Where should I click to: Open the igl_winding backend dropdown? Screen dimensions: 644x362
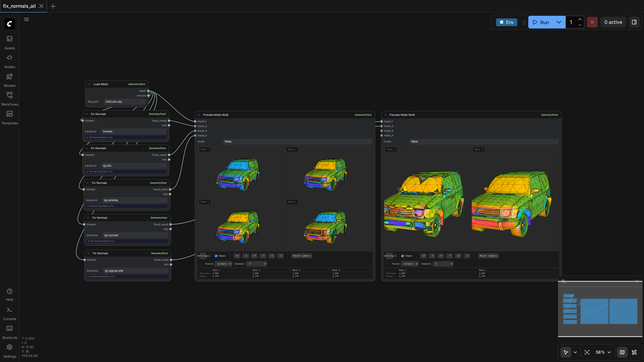coord(135,200)
